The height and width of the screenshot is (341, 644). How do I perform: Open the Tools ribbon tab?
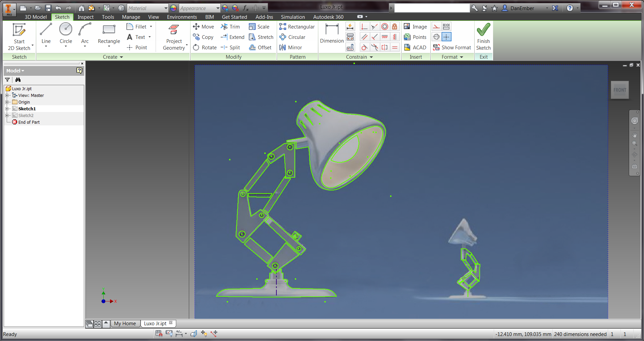point(108,17)
